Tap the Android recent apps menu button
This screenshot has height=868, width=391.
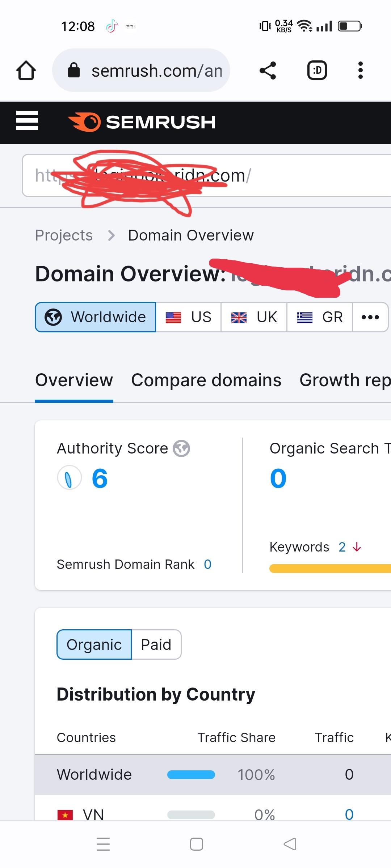click(103, 844)
